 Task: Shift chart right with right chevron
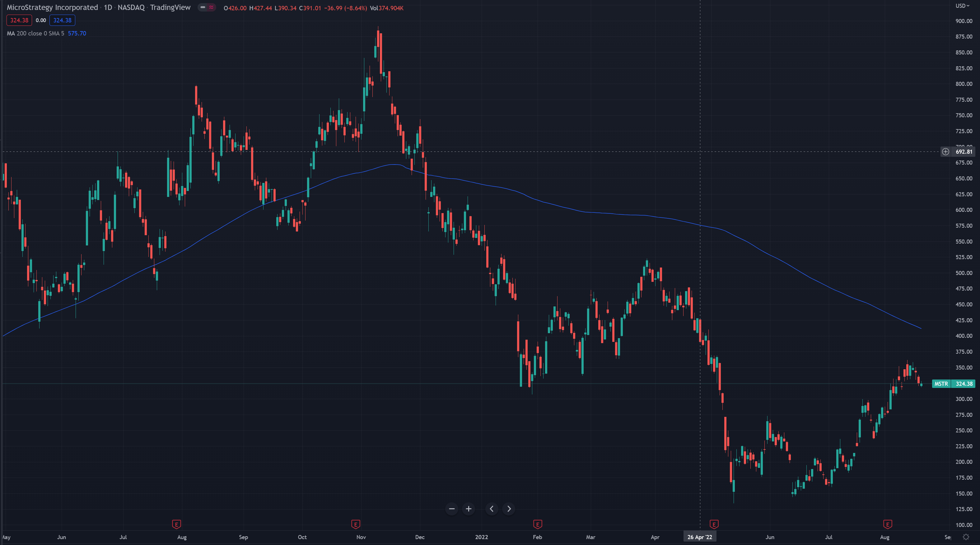[509, 509]
